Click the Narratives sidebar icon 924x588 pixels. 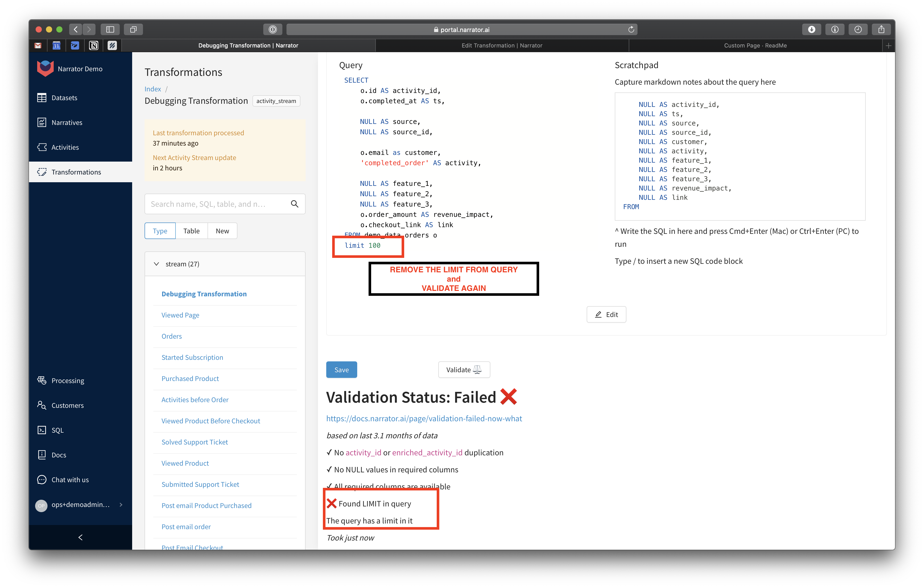(x=42, y=122)
